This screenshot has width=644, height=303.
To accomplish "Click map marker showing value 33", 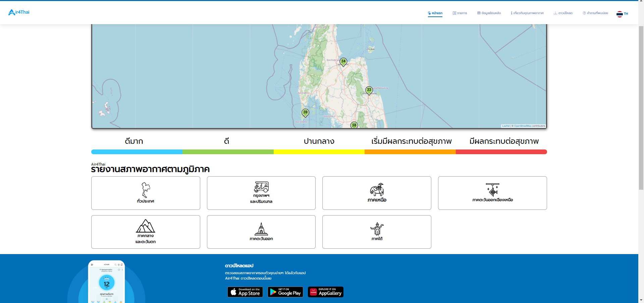I will pos(369,90).
